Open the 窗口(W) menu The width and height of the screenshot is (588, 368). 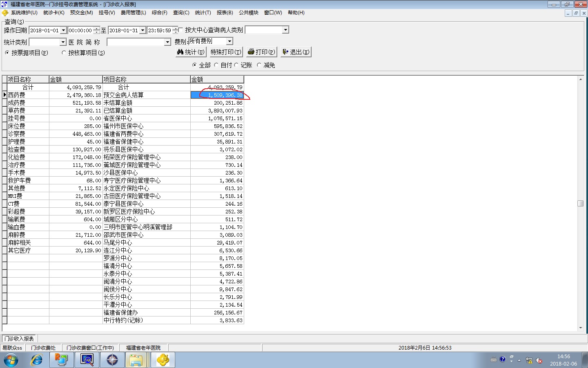(273, 13)
